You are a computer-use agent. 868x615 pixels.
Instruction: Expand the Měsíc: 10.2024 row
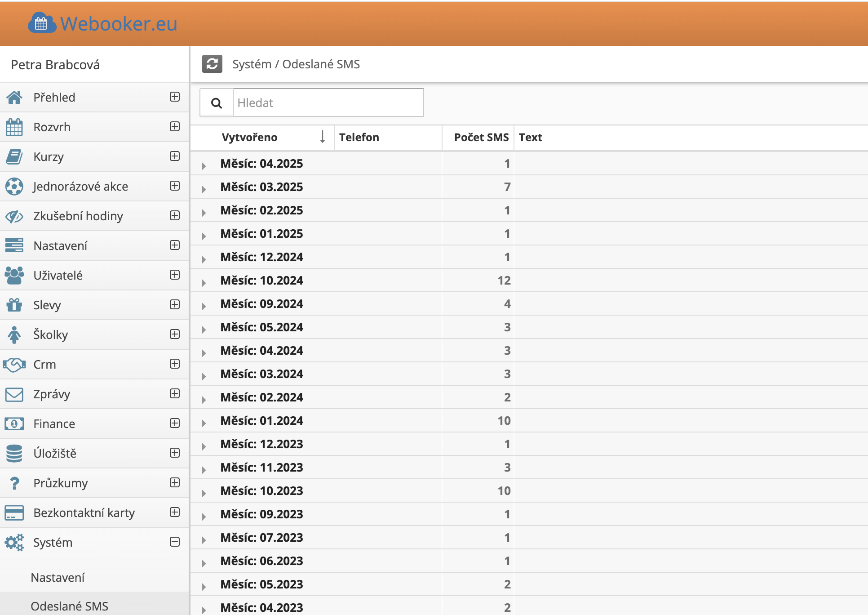click(x=204, y=282)
